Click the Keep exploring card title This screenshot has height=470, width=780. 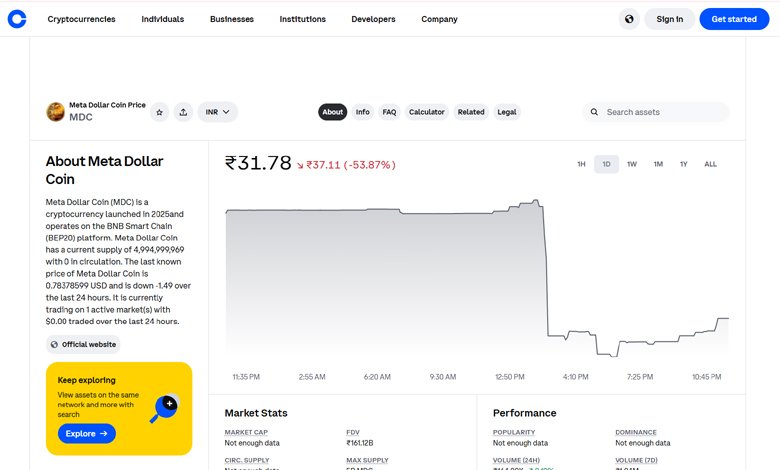coord(87,380)
